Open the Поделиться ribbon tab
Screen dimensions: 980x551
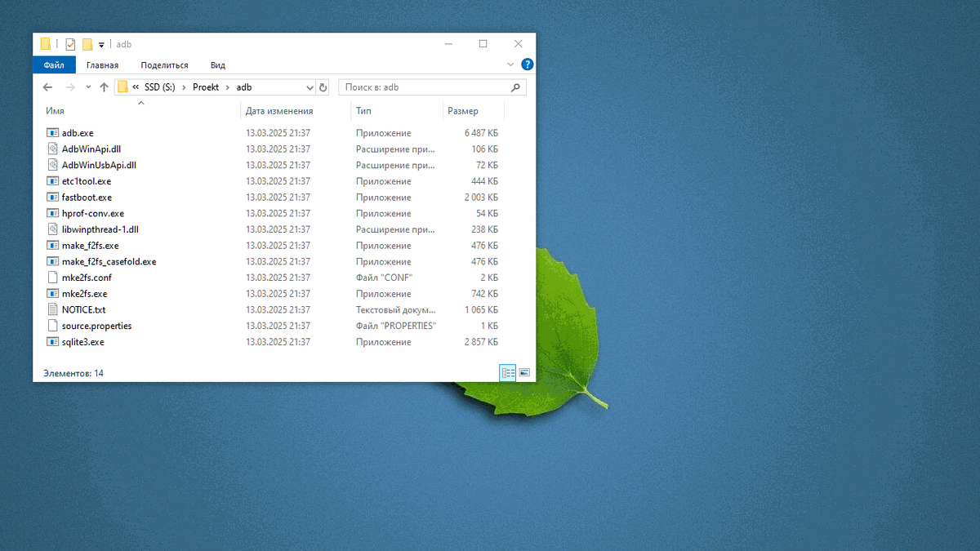164,65
